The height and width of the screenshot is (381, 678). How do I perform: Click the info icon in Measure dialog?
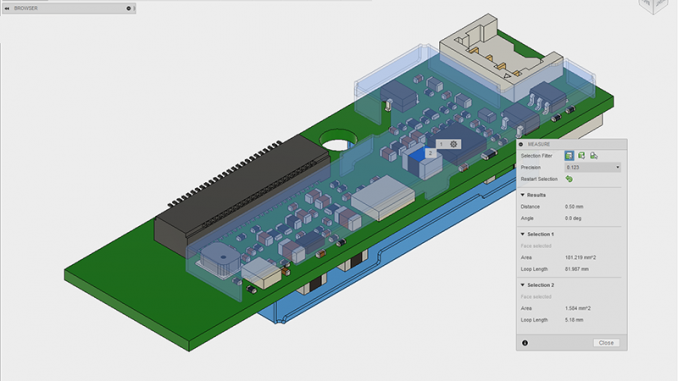click(x=525, y=343)
